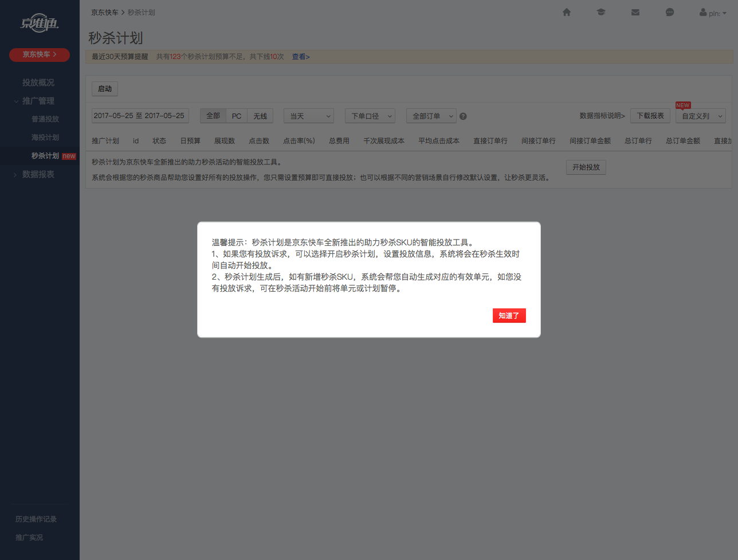Click the 京东快车 red sidebar button
This screenshot has width=738, height=560.
[x=40, y=54]
